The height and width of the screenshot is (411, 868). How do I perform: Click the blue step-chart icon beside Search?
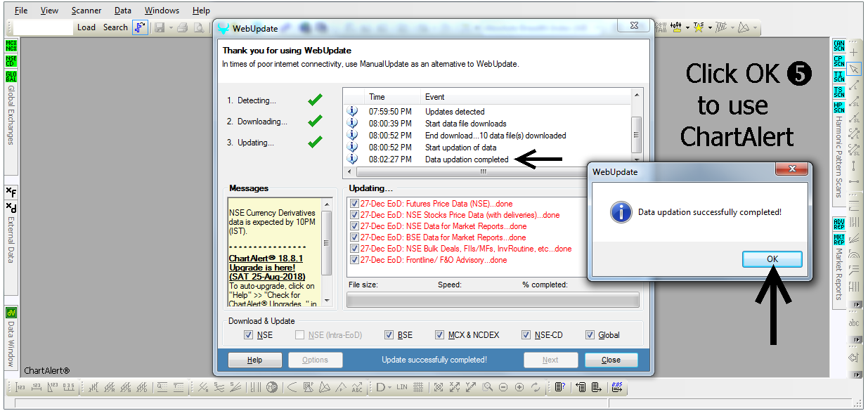140,27
